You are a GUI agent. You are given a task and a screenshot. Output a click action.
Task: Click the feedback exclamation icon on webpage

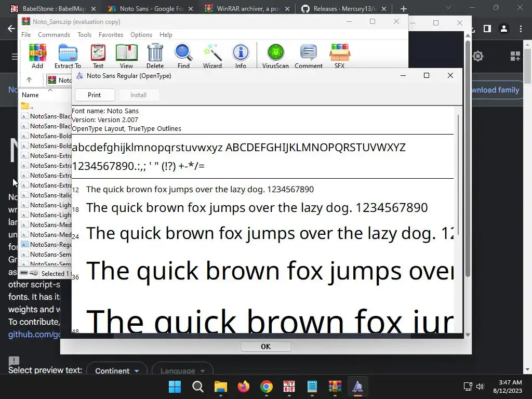coord(14,361)
